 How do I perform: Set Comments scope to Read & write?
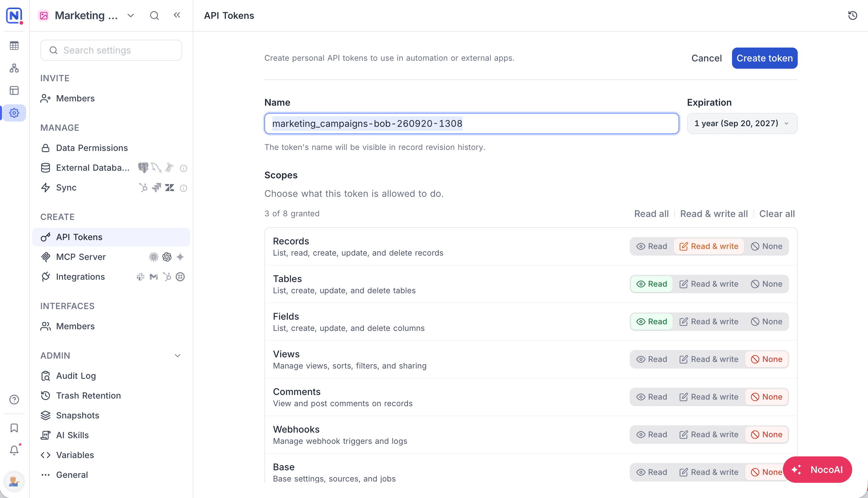709,397
